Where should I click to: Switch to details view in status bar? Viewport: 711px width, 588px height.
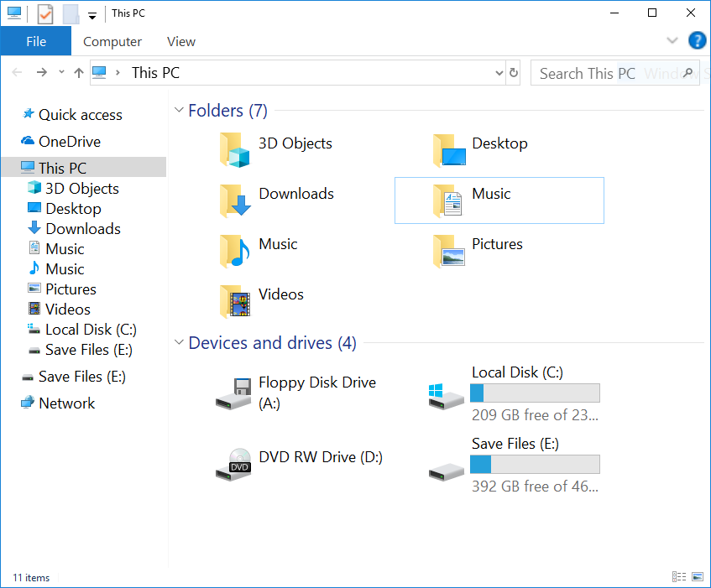pyautogui.click(x=679, y=577)
